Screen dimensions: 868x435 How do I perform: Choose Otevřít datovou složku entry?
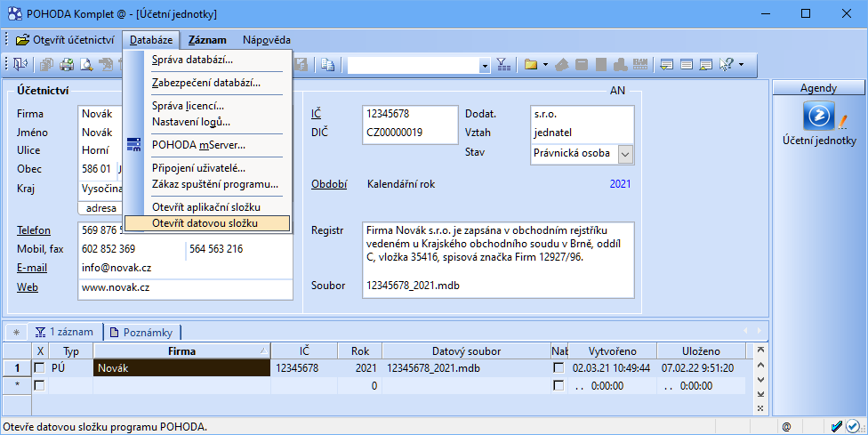(207, 223)
